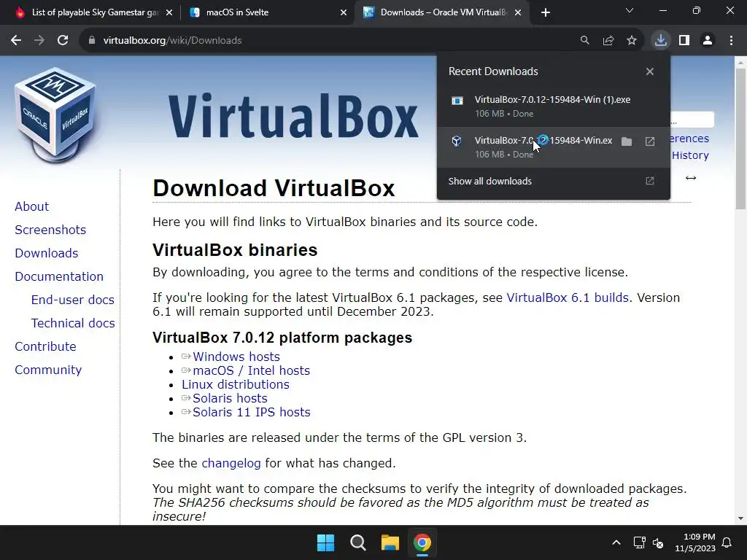Follow the VirtualBox 6.1 builds link

568,297
